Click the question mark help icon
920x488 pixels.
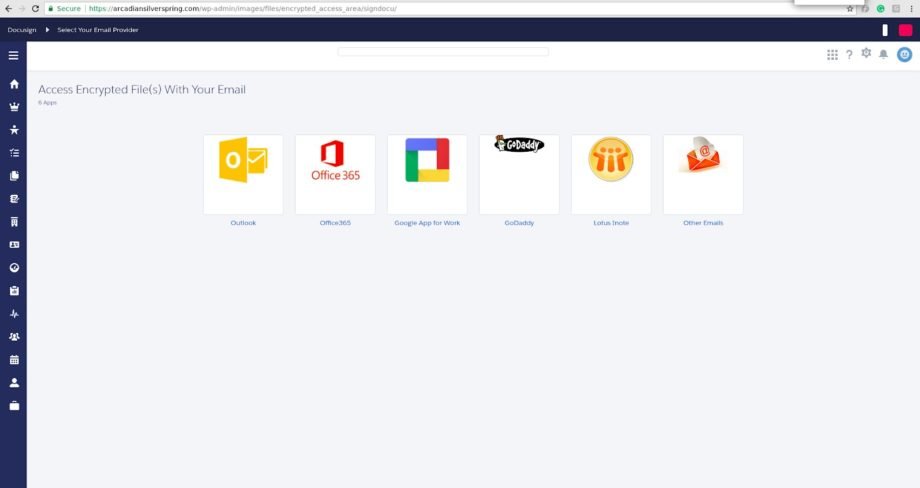click(849, 55)
